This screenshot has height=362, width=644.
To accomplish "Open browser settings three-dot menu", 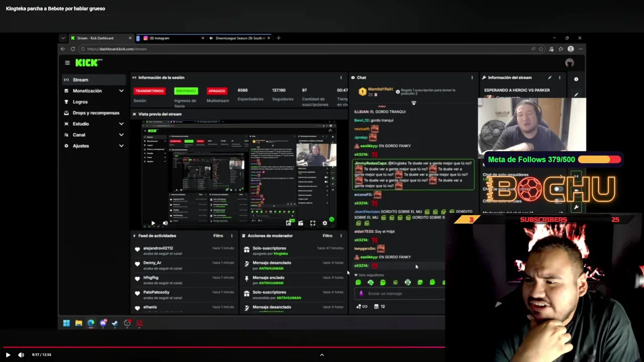I will click(x=580, y=49).
